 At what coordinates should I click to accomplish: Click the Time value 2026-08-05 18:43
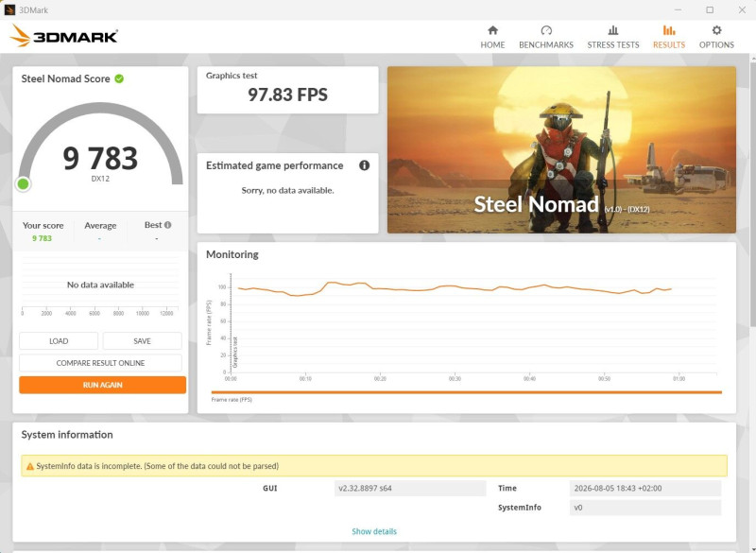click(x=645, y=488)
